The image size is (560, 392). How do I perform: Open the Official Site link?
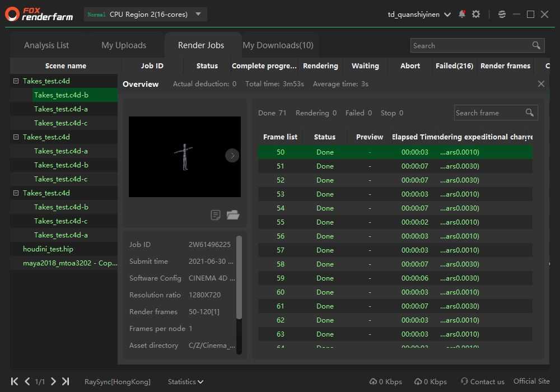tap(531, 381)
